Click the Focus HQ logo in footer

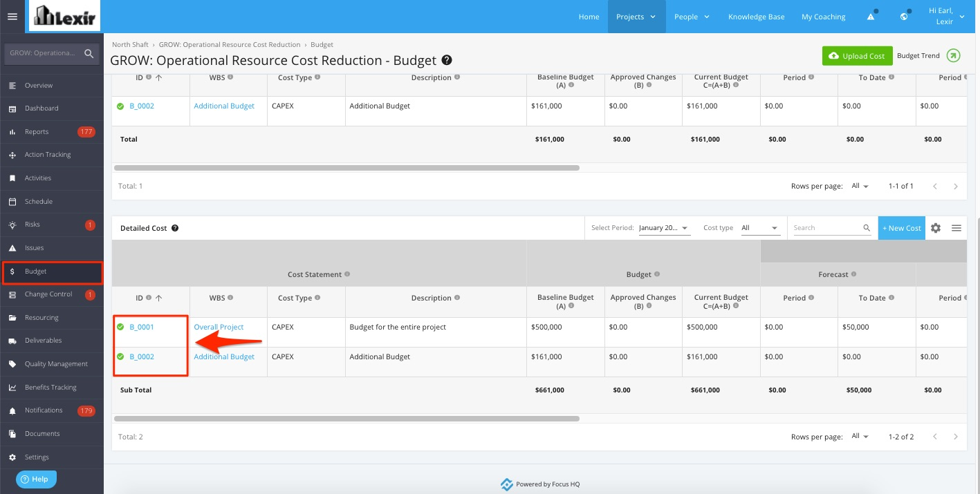(x=506, y=484)
